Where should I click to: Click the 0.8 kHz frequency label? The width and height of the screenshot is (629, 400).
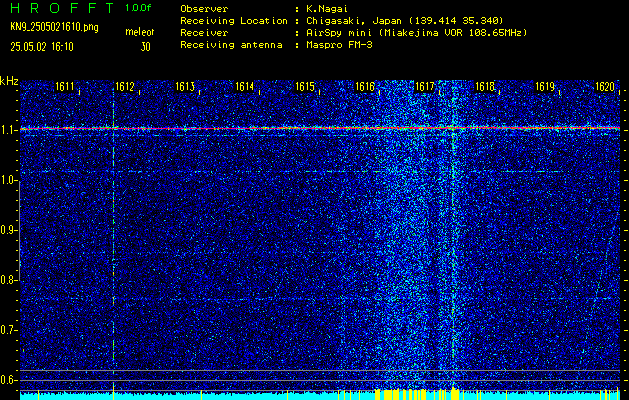click(8, 280)
